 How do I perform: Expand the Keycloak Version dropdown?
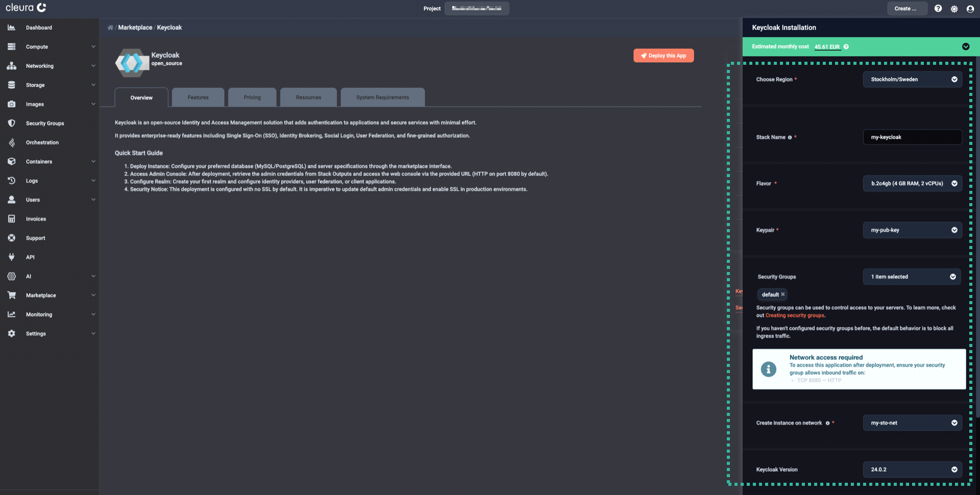tap(912, 469)
